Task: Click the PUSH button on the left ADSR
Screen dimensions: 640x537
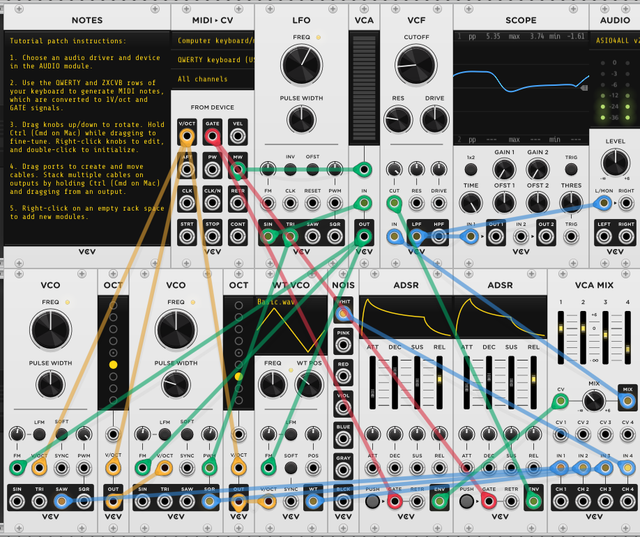Action: click(x=372, y=501)
